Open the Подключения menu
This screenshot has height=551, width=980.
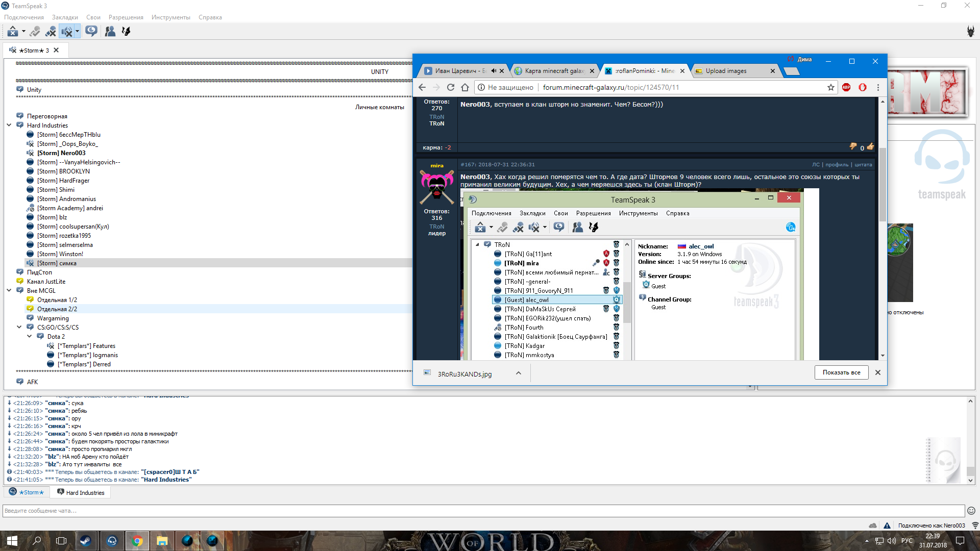click(24, 17)
